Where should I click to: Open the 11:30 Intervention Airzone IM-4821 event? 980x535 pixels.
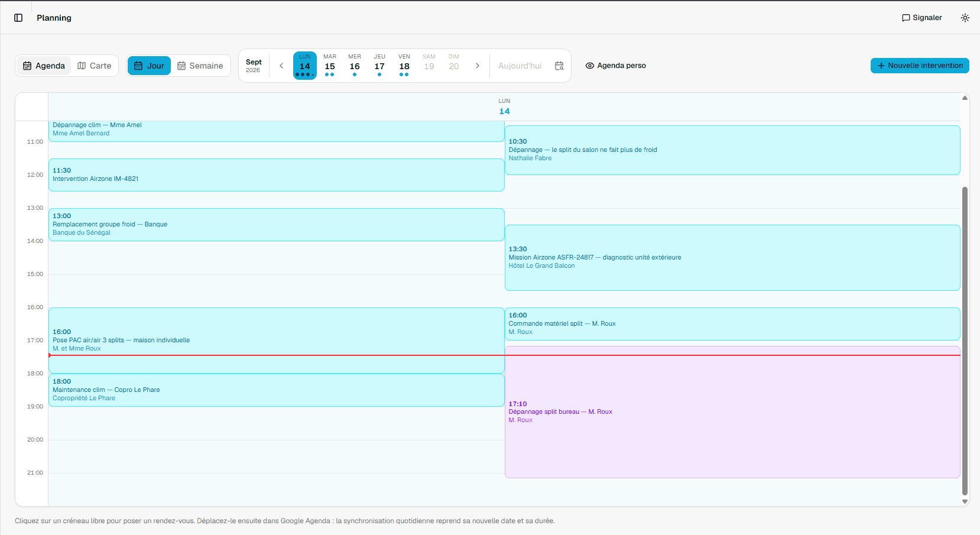pyautogui.click(x=276, y=175)
